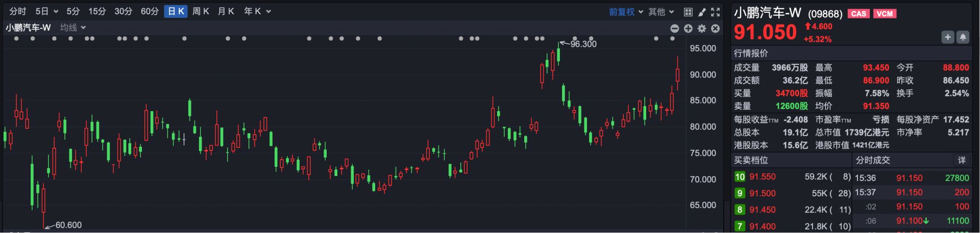Click the ask price 91.400
The width and height of the screenshot is (980, 233).
[763, 226]
